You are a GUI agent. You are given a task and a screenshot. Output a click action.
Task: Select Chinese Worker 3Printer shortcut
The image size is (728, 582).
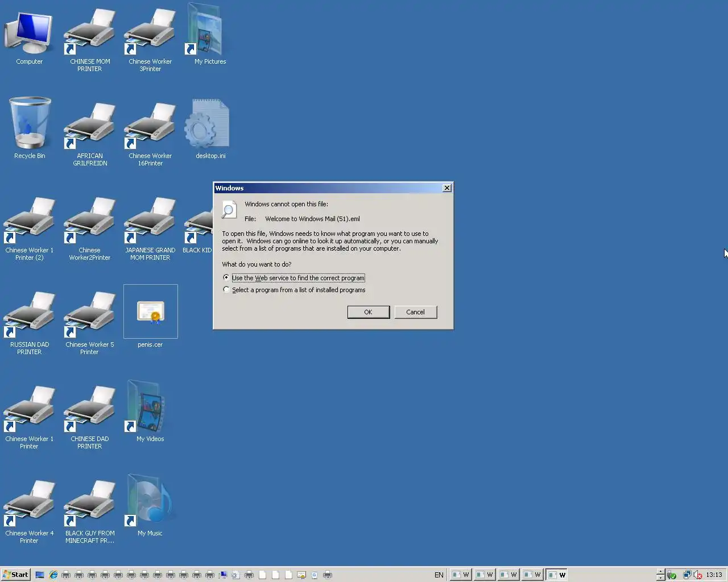(x=150, y=40)
